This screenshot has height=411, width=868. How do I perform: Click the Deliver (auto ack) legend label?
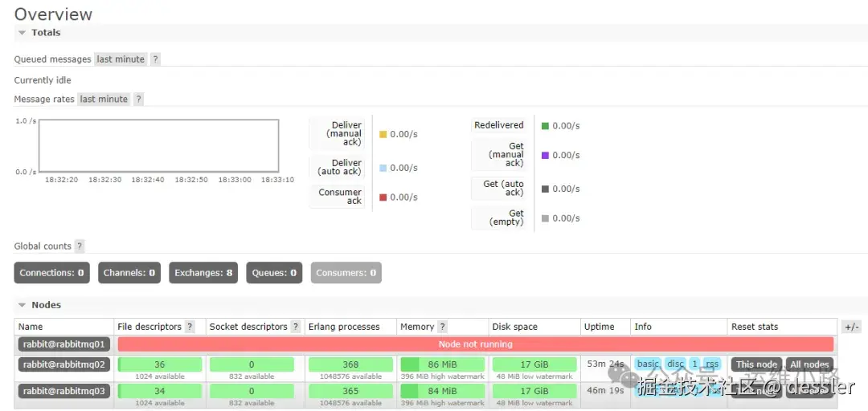click(x=337, y=167)
